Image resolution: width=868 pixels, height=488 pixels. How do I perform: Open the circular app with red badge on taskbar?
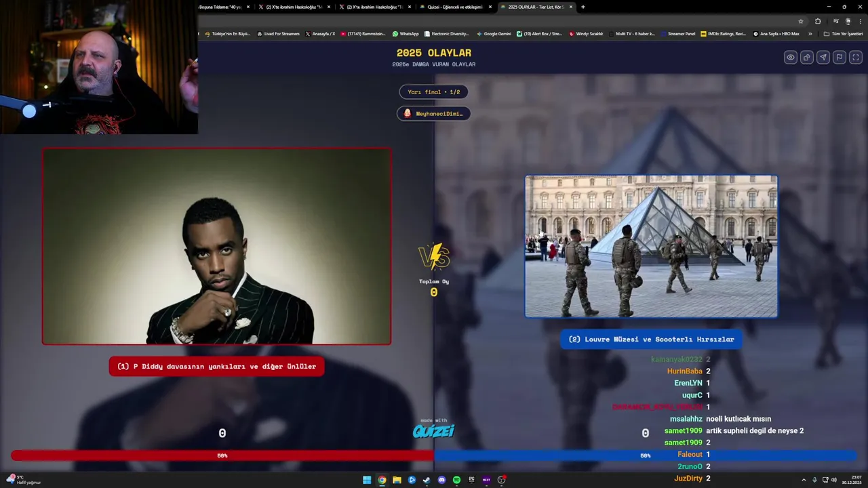click(501, 480)
